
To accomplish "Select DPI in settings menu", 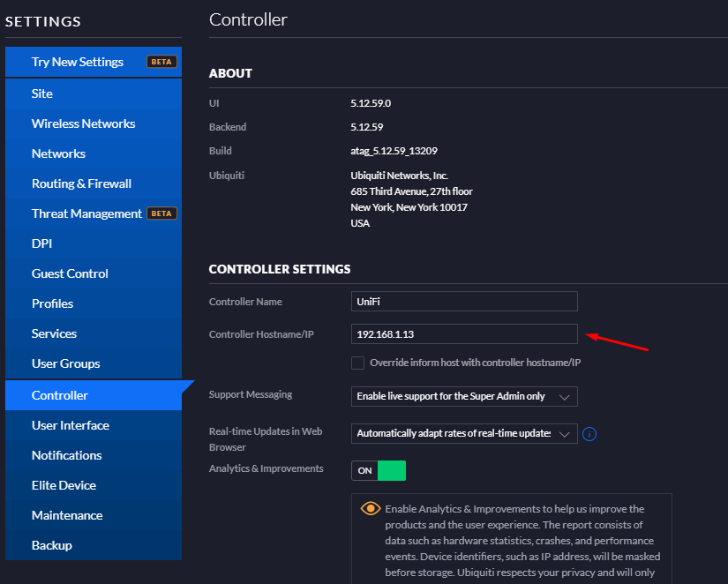I will 94,243.
